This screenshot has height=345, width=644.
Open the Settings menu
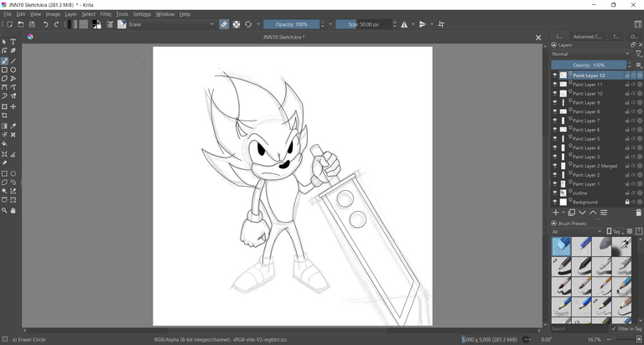click(142, 14)
